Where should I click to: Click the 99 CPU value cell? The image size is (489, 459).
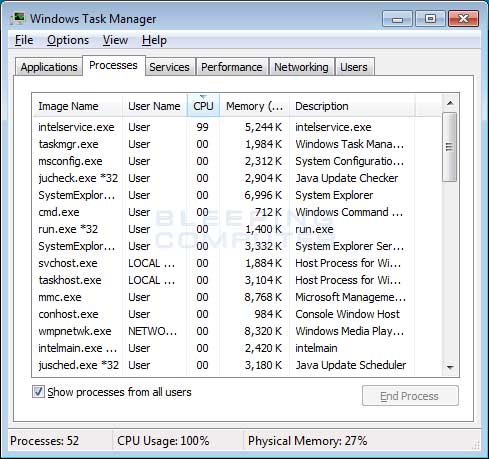(x=202, y=127)
